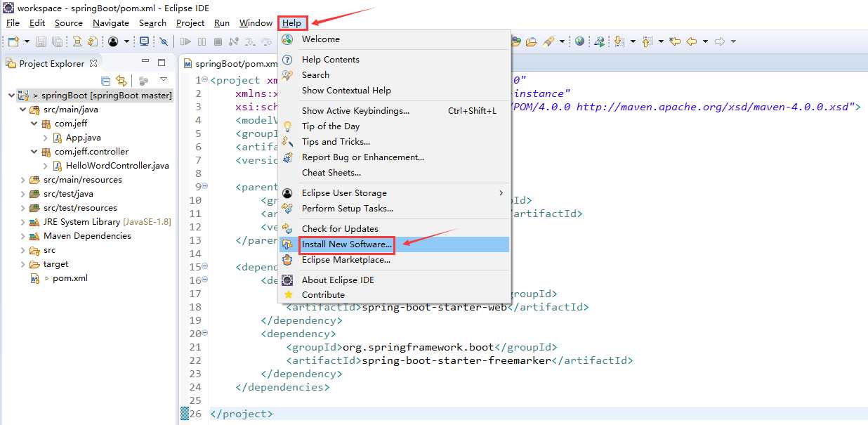Screen dimensions: 868x425
Task: Click the Save All toolbar icon
Action: click(57, 42)
